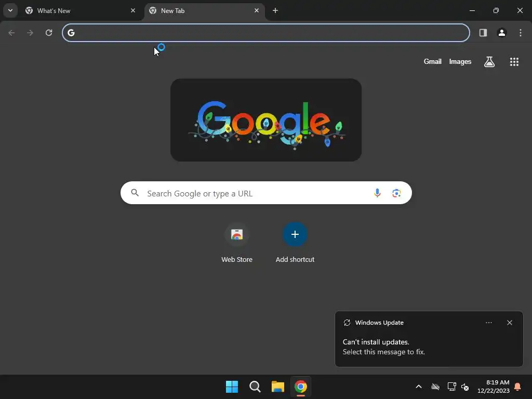Screen dimensions: 532x399
Task: Go back to previous page
Action: click(x=11, y=33)
